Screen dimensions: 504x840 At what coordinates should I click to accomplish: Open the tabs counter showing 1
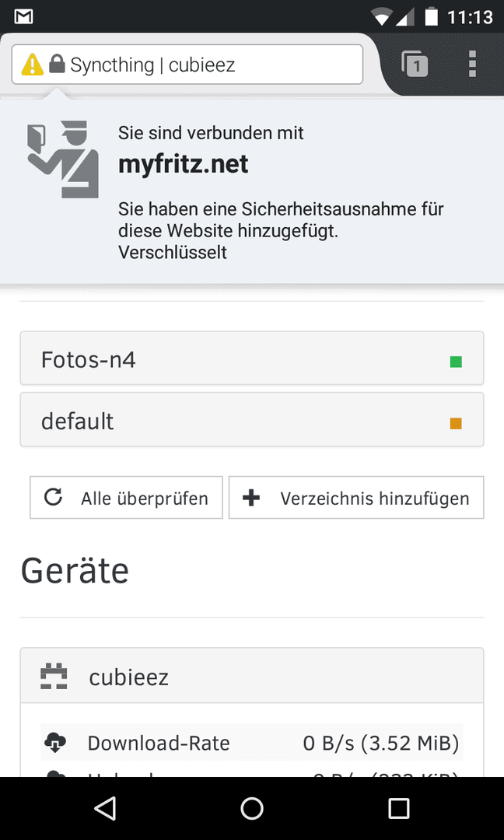(x=415, y=64)
